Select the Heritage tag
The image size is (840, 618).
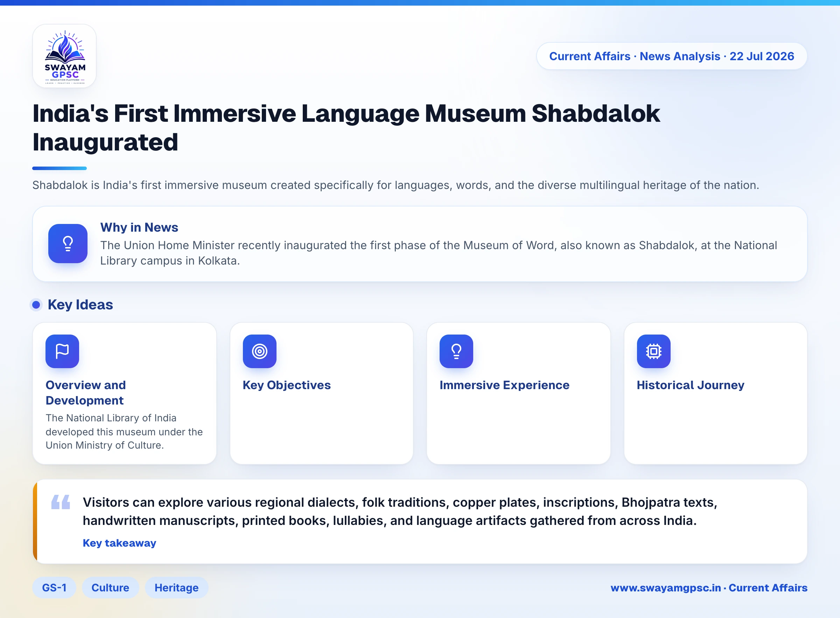(x=177, y=588)
